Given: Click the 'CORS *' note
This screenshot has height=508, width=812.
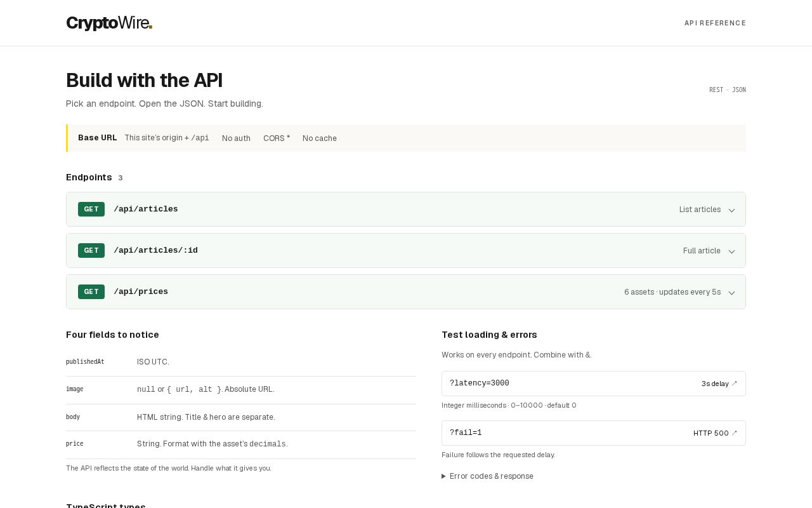Looking at the screenshot, I should click(x=277, y=138).
